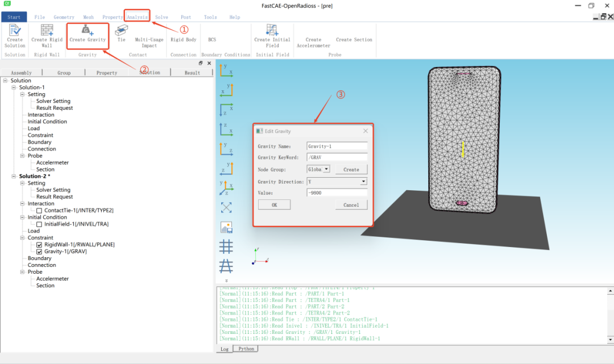Click Rigid Body connection tool
Viewport: 614px width, 364px height.
(x=183, y=40)
